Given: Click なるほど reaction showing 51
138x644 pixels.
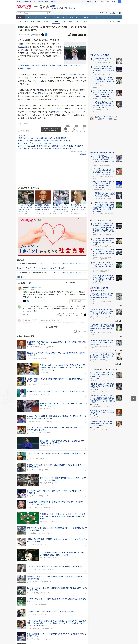Looking at the screenshot, I should click(x=70, y=315).
